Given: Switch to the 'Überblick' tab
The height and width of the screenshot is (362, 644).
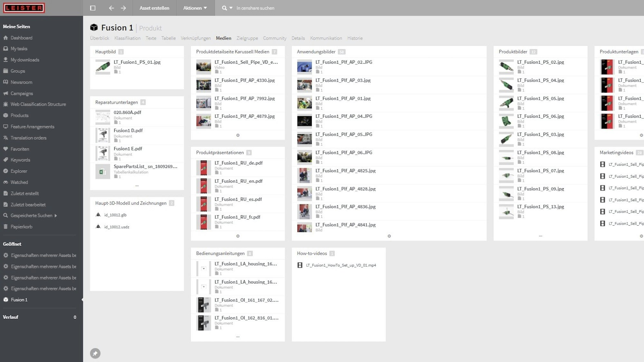Looking at the screenshot, I should point(99,38).
